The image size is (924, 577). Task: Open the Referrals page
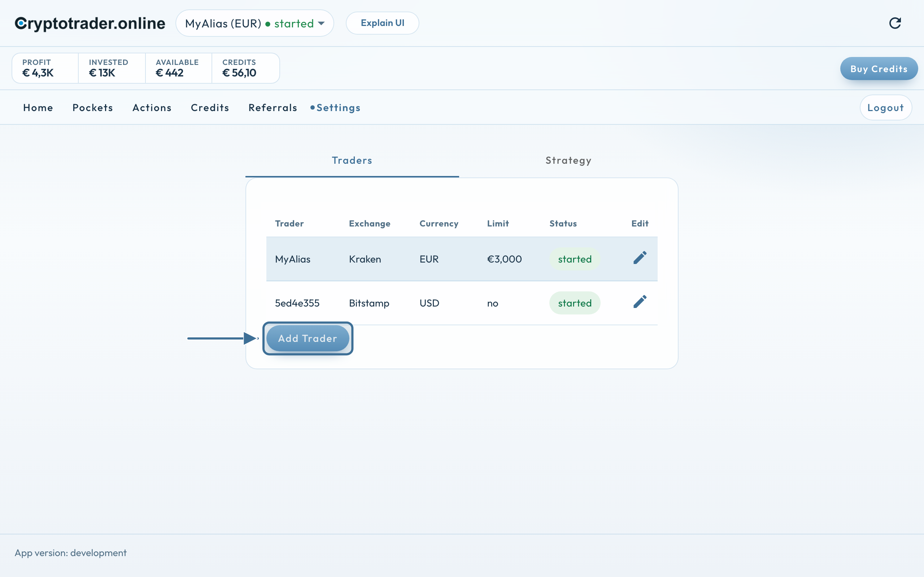pos(273,107)
